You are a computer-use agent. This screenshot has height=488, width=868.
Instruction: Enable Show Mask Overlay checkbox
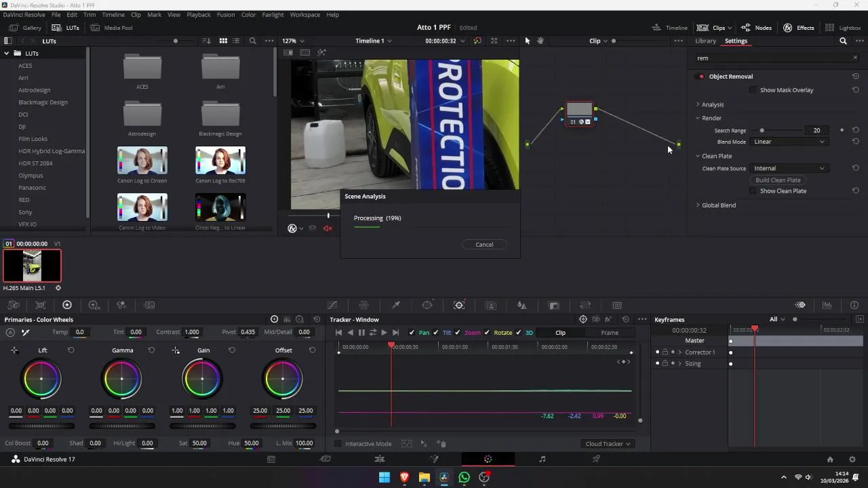[753, 90]
